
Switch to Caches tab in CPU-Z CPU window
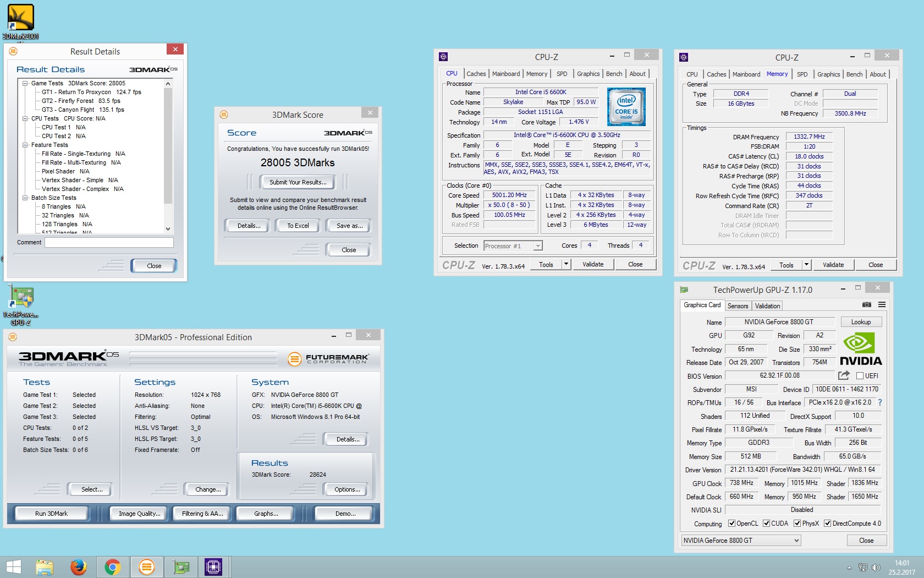coord(476,74)
